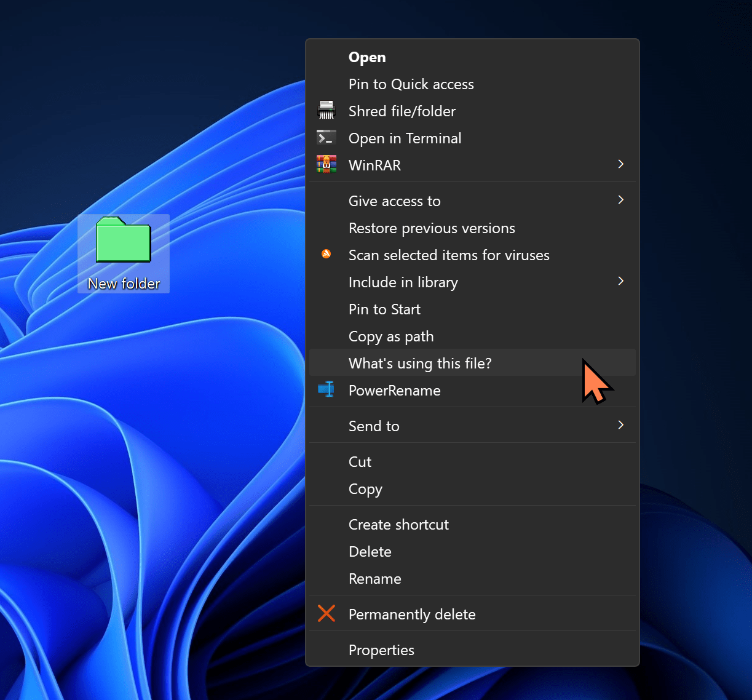This screenshot has height=700, width=752.
Task: Click the orange antivirus scan icon
Action: [326, 254]
